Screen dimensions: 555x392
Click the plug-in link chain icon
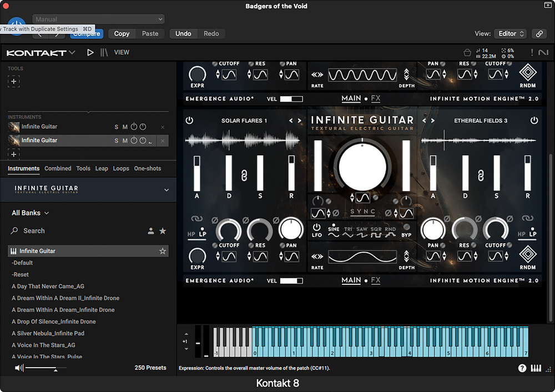point(539,34)
